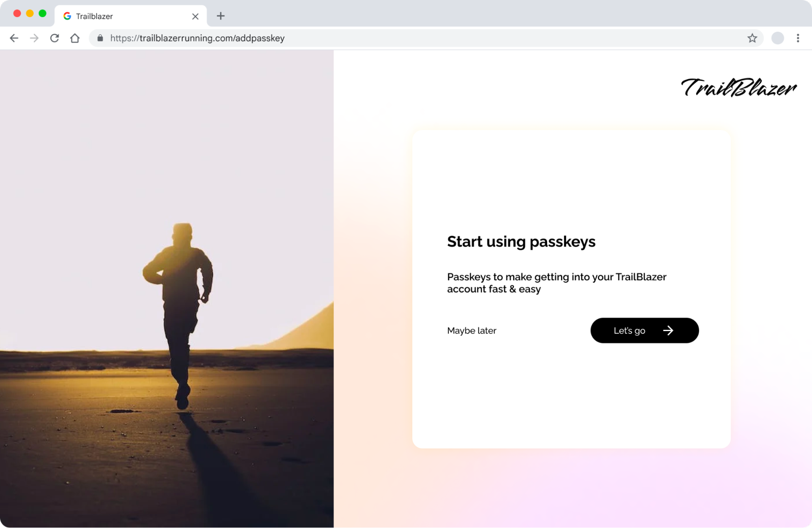Viewport: 812px width, 528px height.
Task: Click the forward navigation arrow
Action: tap(34, 38)
